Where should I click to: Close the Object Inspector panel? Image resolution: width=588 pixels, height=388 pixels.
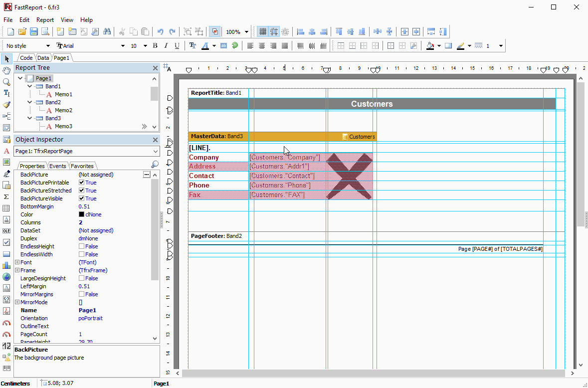[155, 140]
